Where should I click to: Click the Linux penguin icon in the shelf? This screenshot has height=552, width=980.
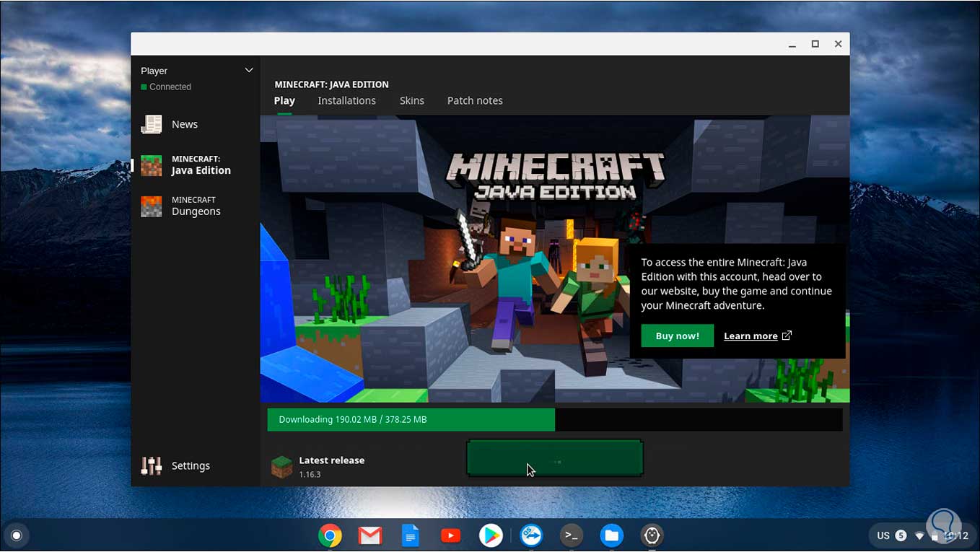coord(652,535)
